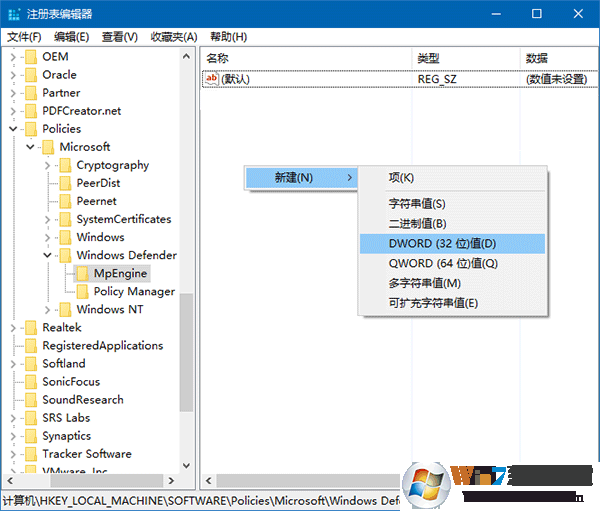This screenshot has height=511, width=600.
Task: Click the tree pane scroll right arrow
Action: (x=171, y=481)
